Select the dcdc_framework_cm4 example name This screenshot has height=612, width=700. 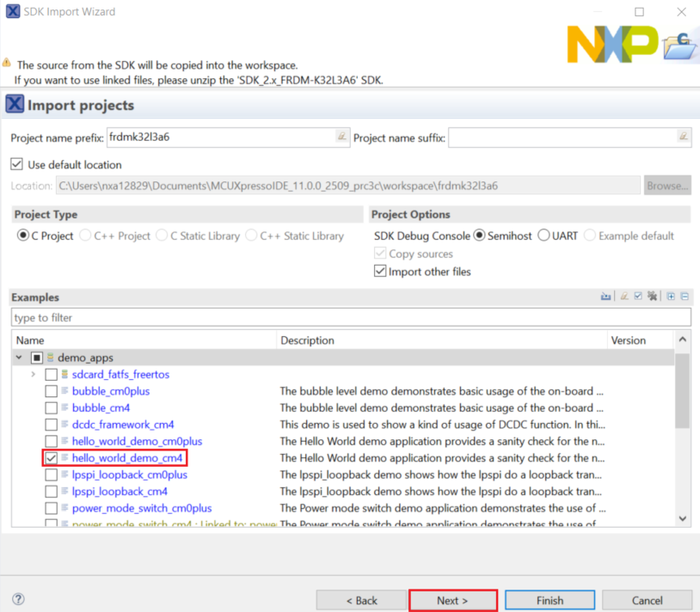tap(123, 425)
